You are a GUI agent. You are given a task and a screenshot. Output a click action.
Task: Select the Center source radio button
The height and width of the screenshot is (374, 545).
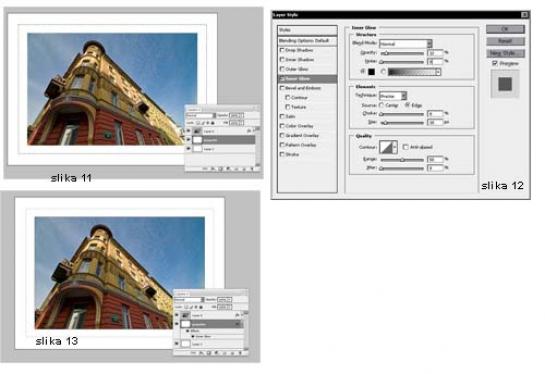[x=381, y=105]
